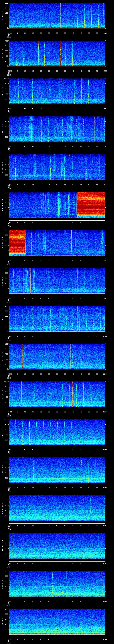Click the 6:04:00 start time label
This screenshot has height=644, width=114.
(9, 147)
